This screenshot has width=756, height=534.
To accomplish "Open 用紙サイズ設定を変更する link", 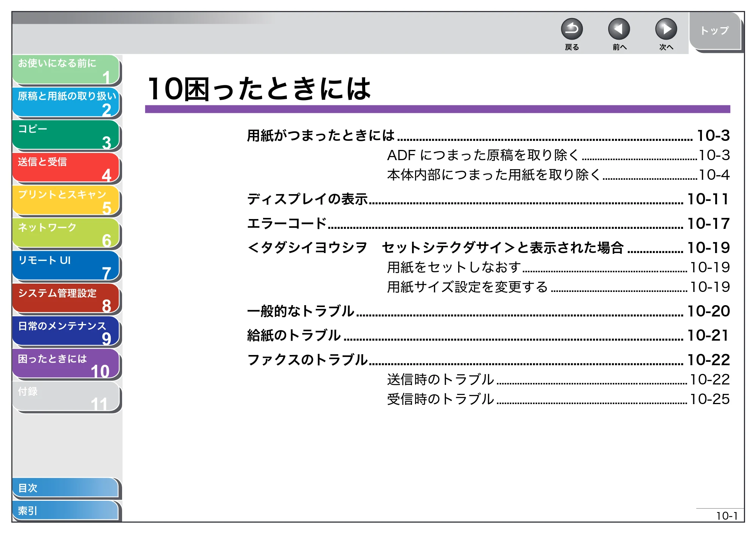I will pos(558,287).
